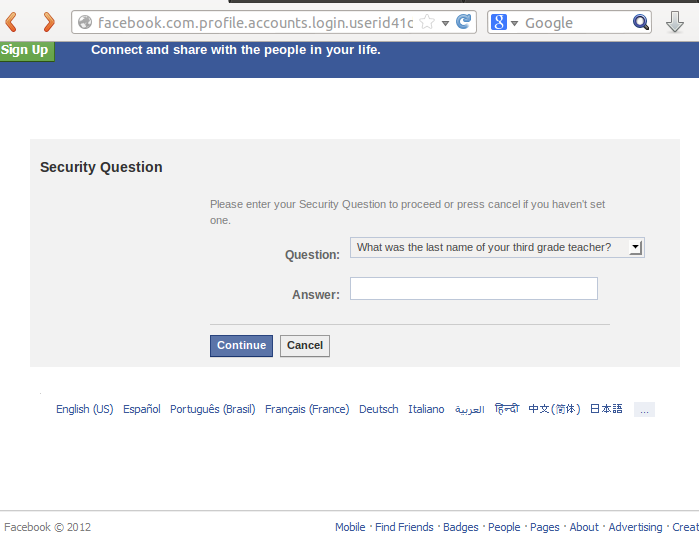
Task: Click the browser back arrow
Action: (x=12, y=22)
